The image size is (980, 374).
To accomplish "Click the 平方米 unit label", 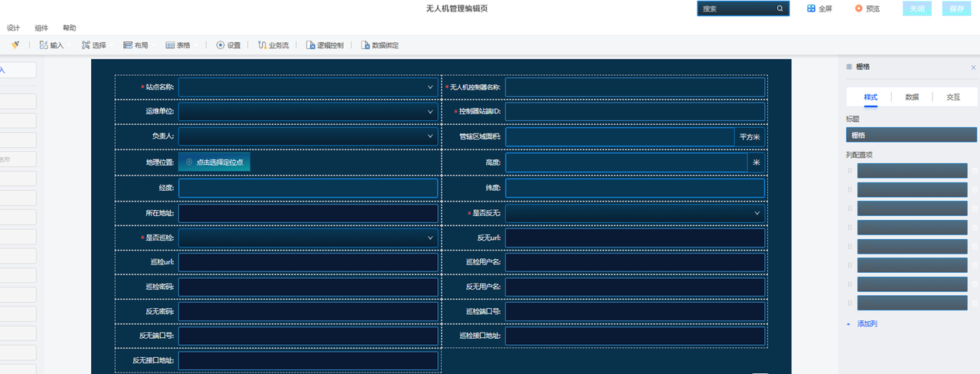I will coord(750,137).
